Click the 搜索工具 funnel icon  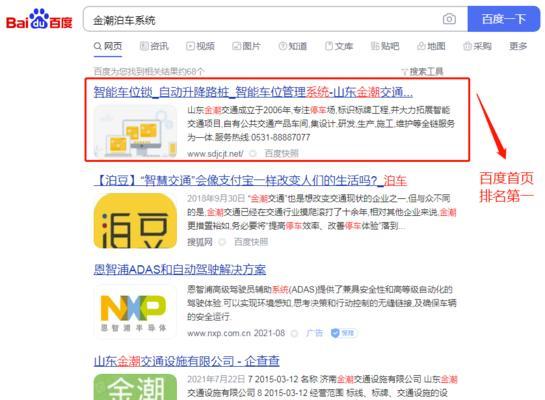[x=404, y=72]
